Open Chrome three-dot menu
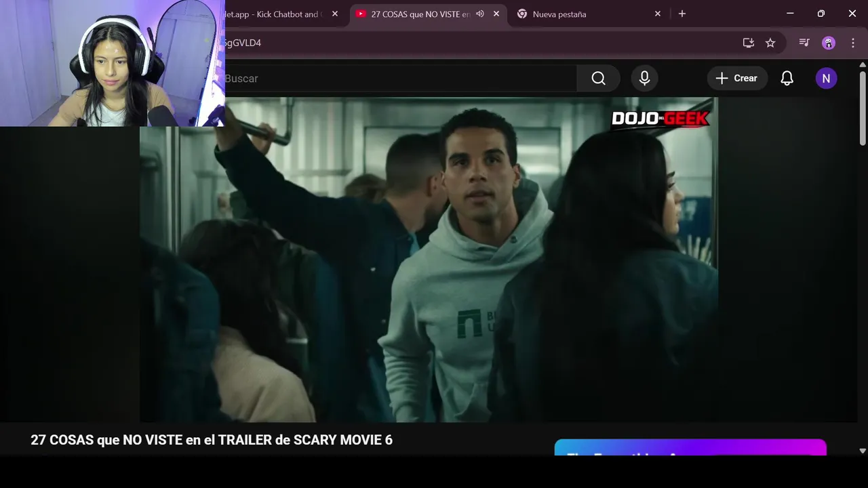868x488 pixels. (853, 43)
